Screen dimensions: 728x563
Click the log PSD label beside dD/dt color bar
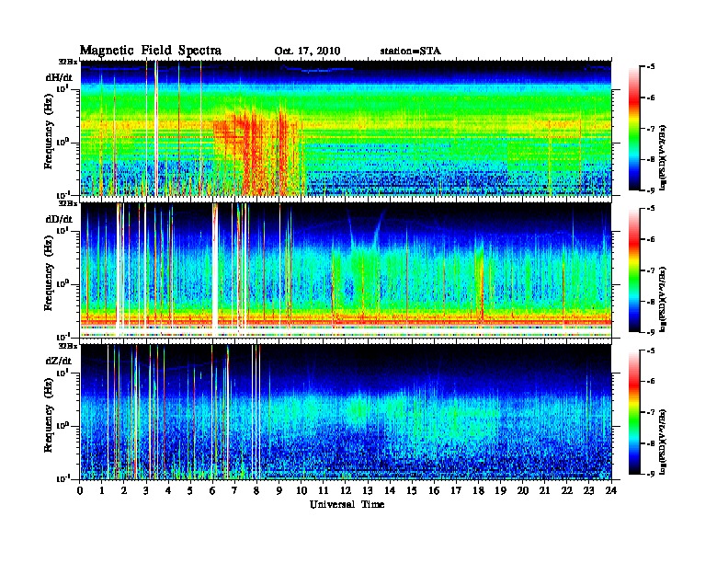pyautogui.click(x=665, y=299)
